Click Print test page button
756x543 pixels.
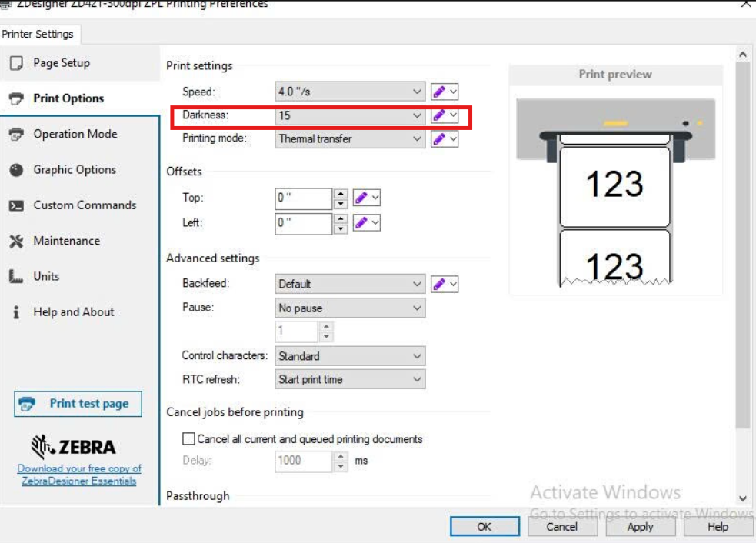point(78,404)
